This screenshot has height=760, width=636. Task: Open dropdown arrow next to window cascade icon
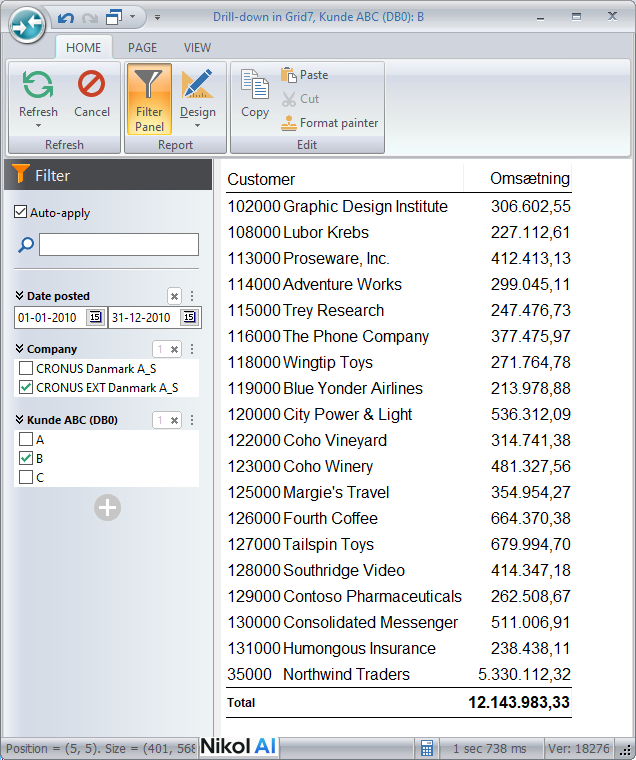pos(132,17)
